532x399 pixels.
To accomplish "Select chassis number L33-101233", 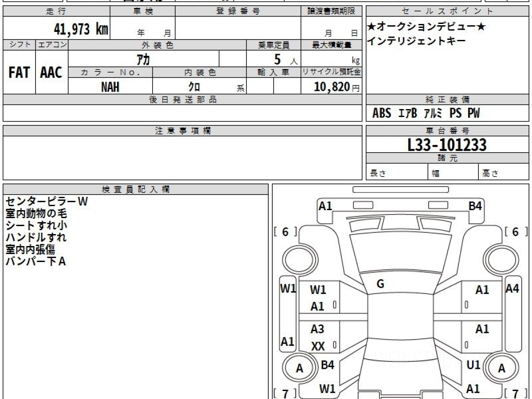I will tap(447, 145).
